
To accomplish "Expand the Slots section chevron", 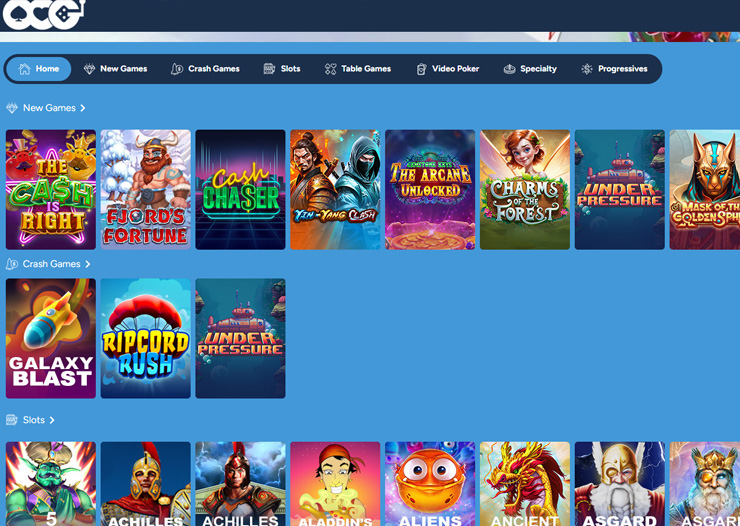I will (x=52, y=420).
